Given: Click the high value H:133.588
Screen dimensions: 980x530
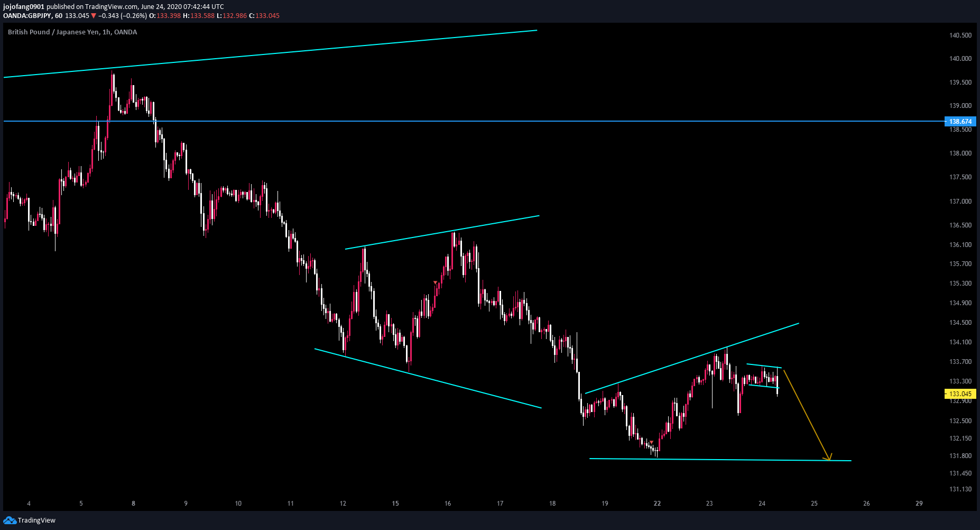Looking at the screenshot, I should point(199,16).
